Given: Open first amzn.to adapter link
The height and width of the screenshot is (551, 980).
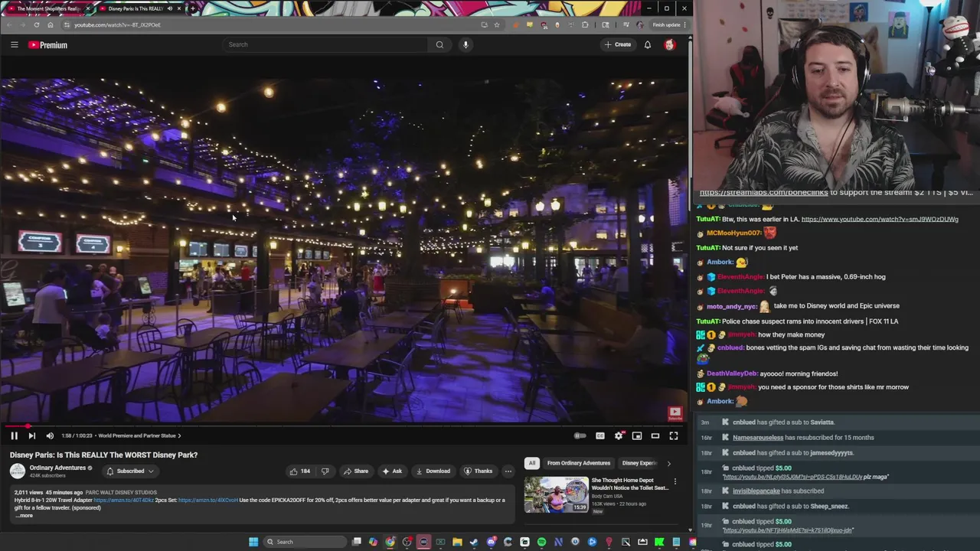Looking at the screenshot, I should tap(123, 500).
